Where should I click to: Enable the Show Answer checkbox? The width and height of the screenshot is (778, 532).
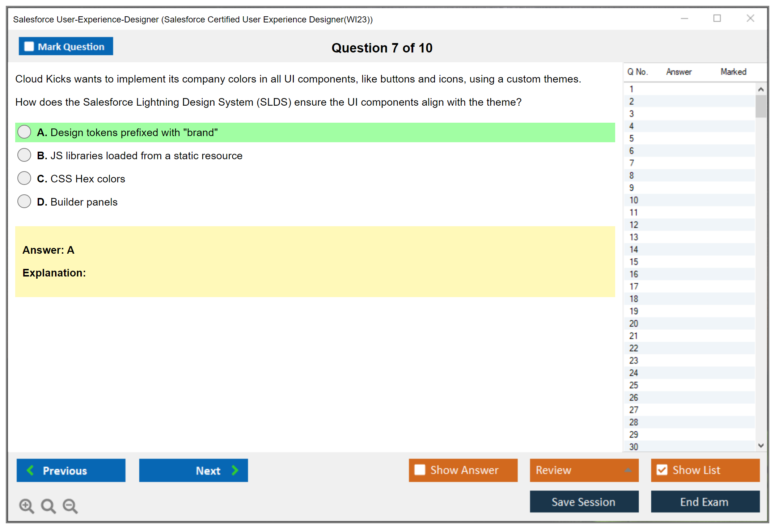tap(420, 470)
